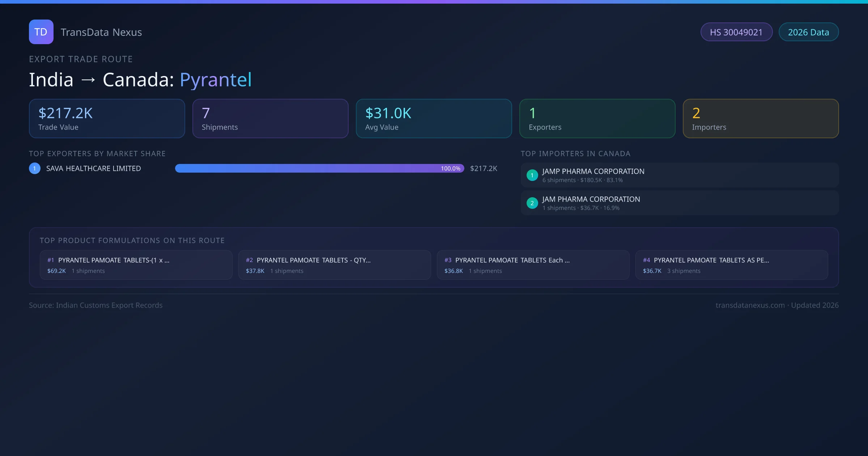
Task: Open the $217.2K Trade Value card
Action: point(107,119)
